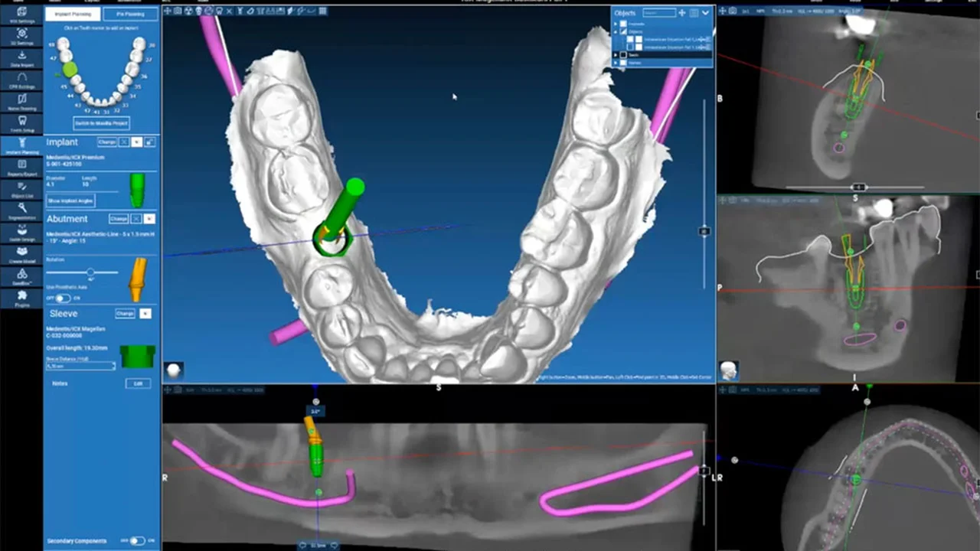980x551 pixels.
Task: Toggle visibility checkbox for Nerves in Objects
Action: tap(624, 64)
